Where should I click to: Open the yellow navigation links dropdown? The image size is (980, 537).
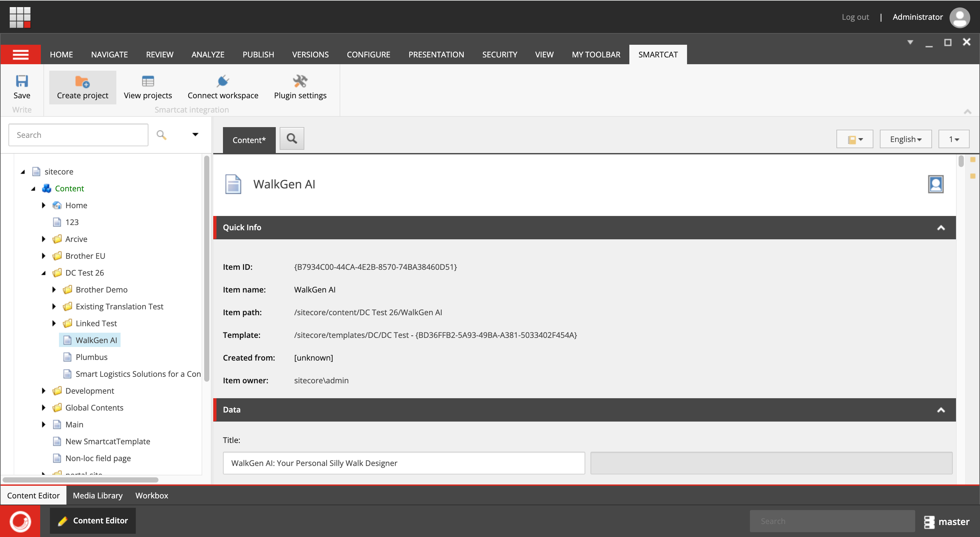click(x=855, y=139)
